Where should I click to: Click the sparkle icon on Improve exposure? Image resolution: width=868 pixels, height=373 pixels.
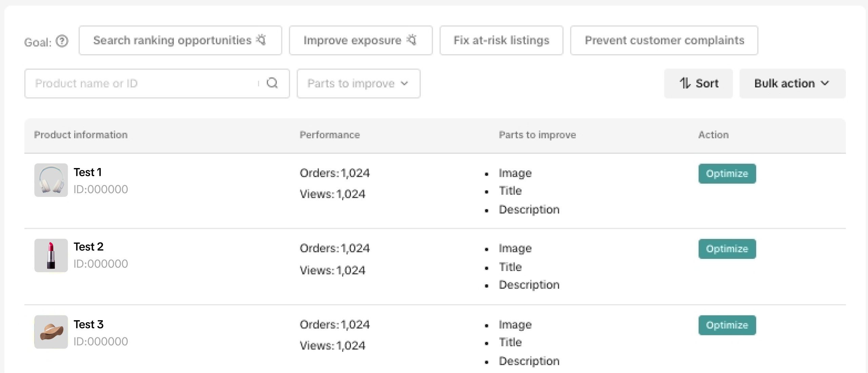tap(412, 40)
